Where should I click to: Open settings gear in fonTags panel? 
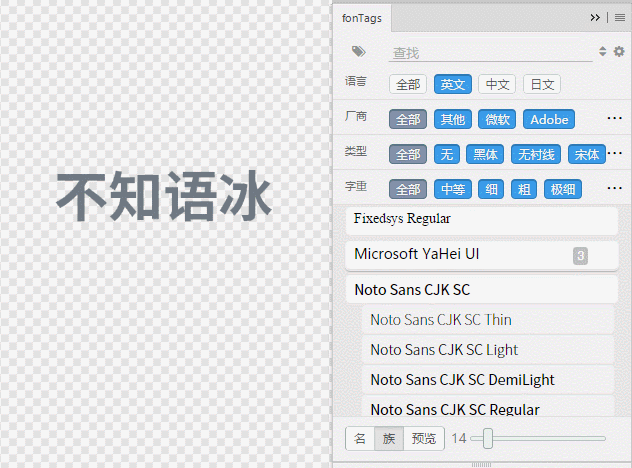pyautogui.click(x=619, y=51)
